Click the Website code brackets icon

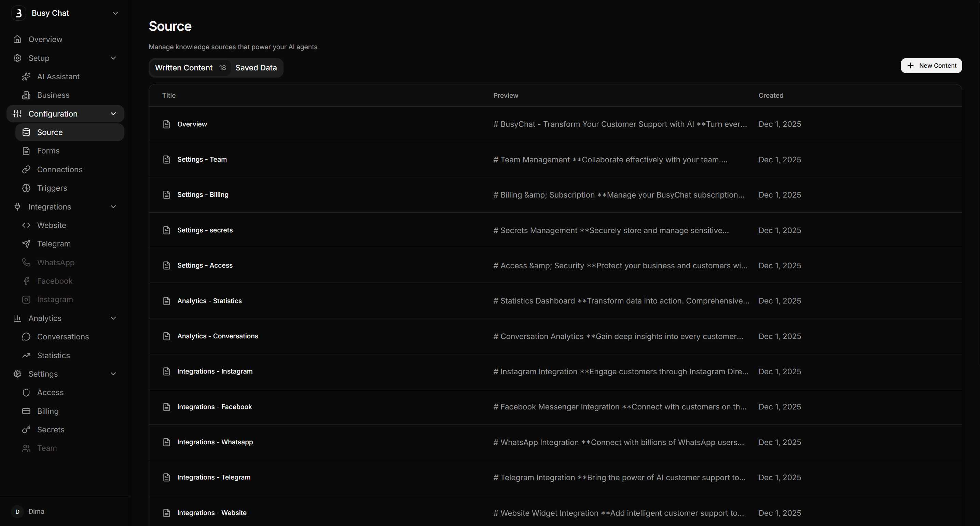[26, 225]
